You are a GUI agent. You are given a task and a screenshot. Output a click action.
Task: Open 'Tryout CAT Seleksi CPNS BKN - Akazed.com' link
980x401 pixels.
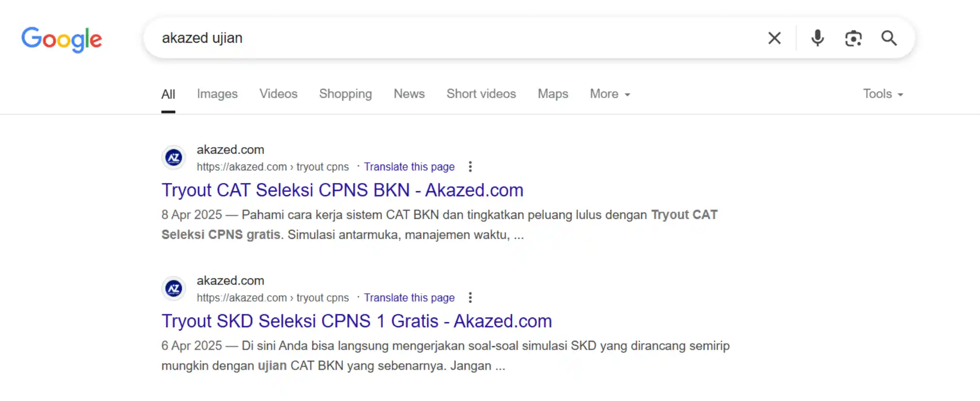pyautogui.click(x=342, y=190)
